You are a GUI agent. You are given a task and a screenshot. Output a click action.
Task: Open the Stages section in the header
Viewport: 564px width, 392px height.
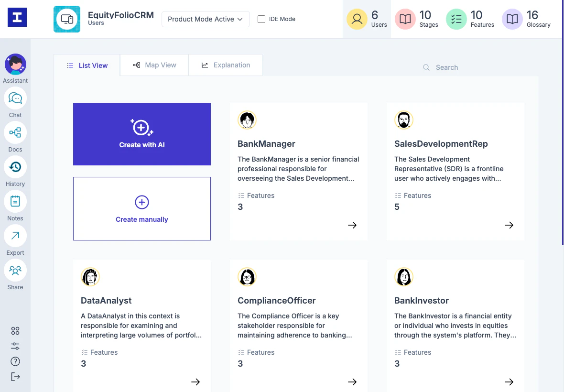(x=416, y=19)
